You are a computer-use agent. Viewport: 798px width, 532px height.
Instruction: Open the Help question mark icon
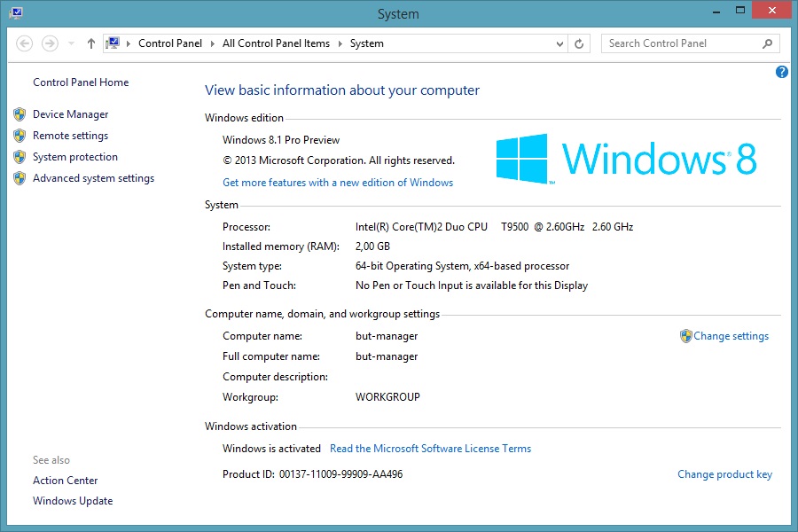[x=781, y=72]
